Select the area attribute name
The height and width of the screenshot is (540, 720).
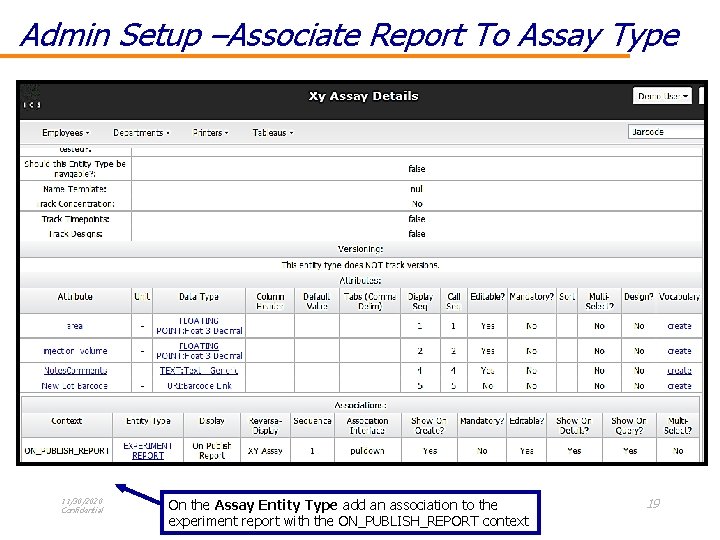pos(74,326)
